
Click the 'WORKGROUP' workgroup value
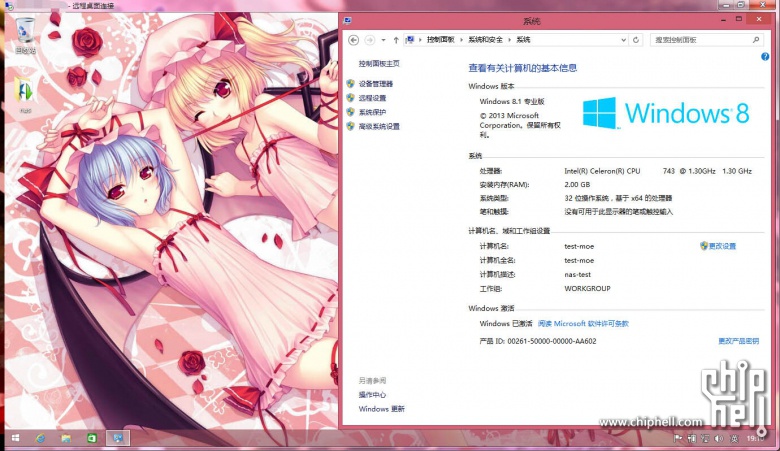587,288
